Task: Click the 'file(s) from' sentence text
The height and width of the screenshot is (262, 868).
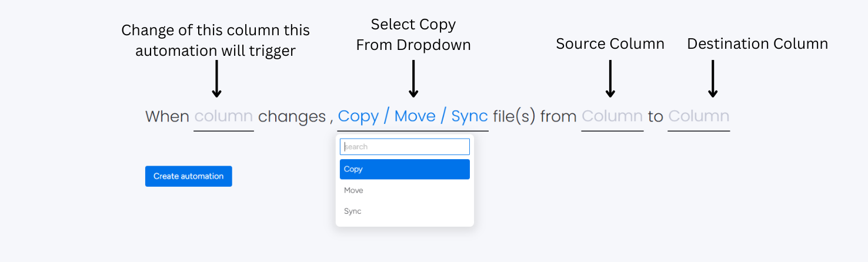Action: click(x=535, y=116)
